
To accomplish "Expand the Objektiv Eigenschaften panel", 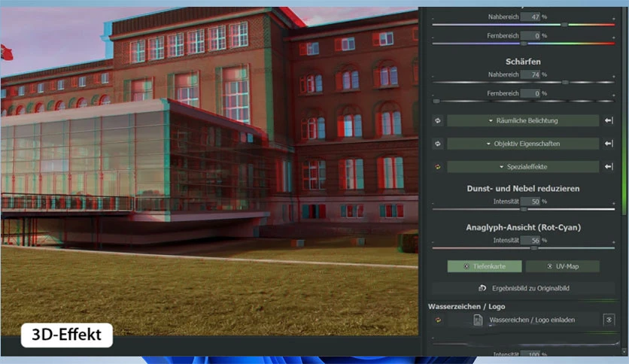I will click(x=523, y=144).
